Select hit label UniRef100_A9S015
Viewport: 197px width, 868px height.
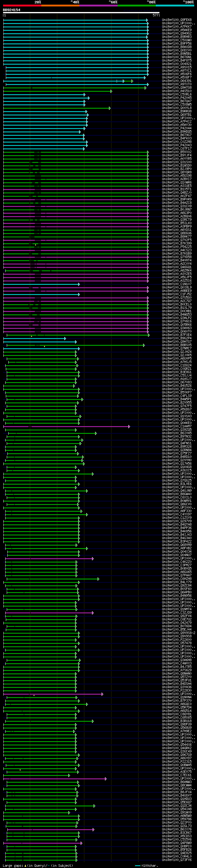pos(177,67)
